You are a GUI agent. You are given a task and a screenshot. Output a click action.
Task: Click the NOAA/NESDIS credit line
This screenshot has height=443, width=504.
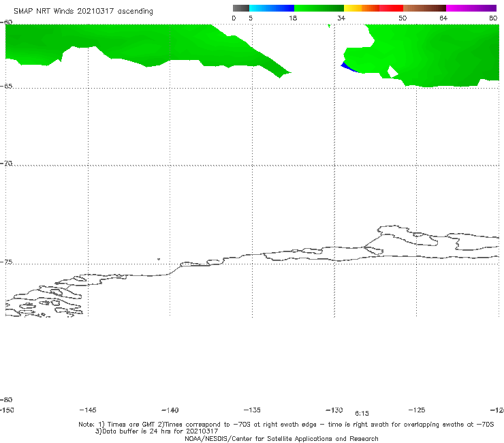pyautogui.click(x=281, y=438)
